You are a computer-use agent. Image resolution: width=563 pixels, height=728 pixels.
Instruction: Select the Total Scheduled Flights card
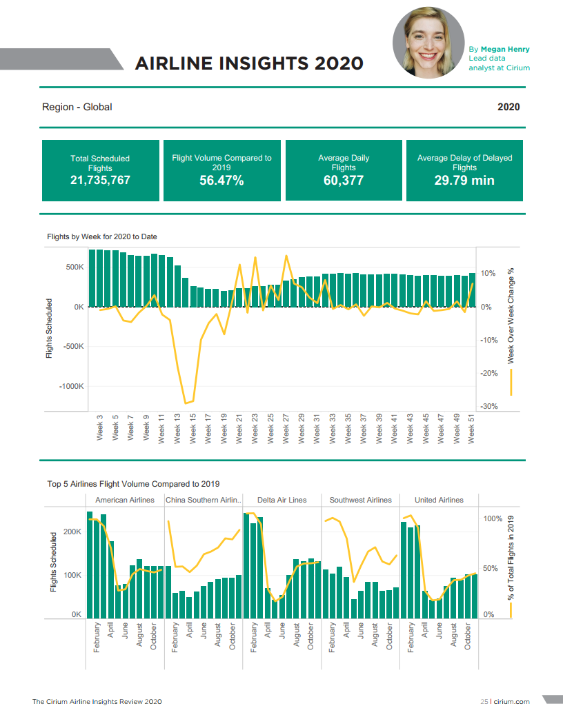(x=100, y=170)
